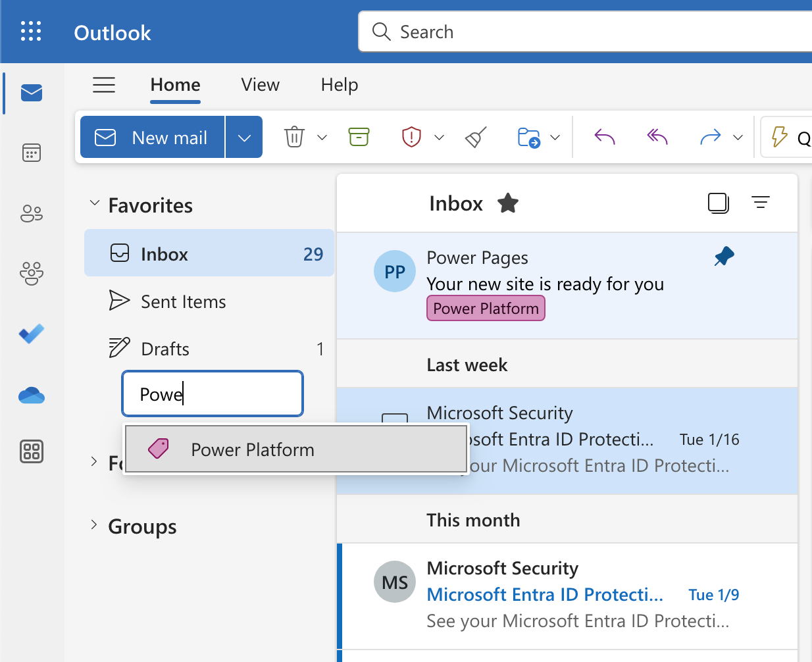
Task: Open the Inbox folder in Favorites
Action: coord(209,254)
